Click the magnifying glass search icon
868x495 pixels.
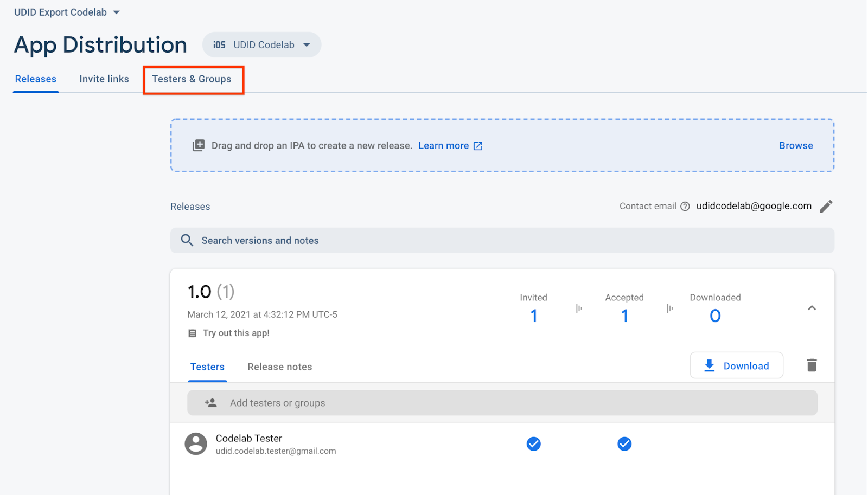tap(187, 240)
